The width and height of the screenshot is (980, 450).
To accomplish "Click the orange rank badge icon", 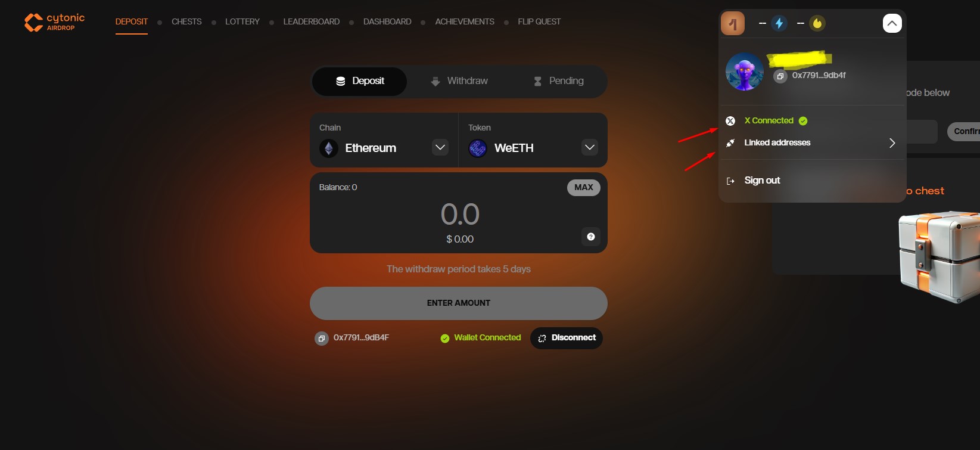I will pyautogui.click(x=733, y=23).
